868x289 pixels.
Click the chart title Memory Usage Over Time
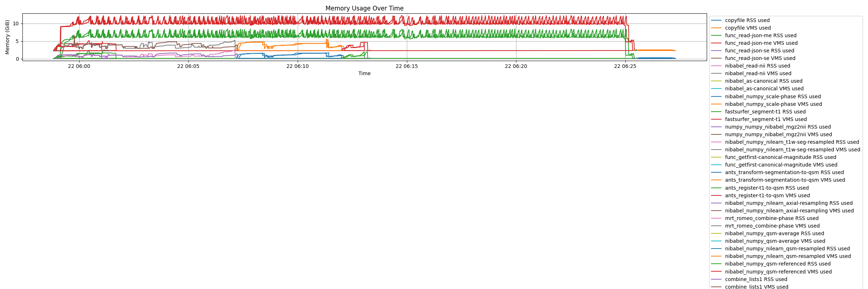pyautogui.click(x=364, y=8)
